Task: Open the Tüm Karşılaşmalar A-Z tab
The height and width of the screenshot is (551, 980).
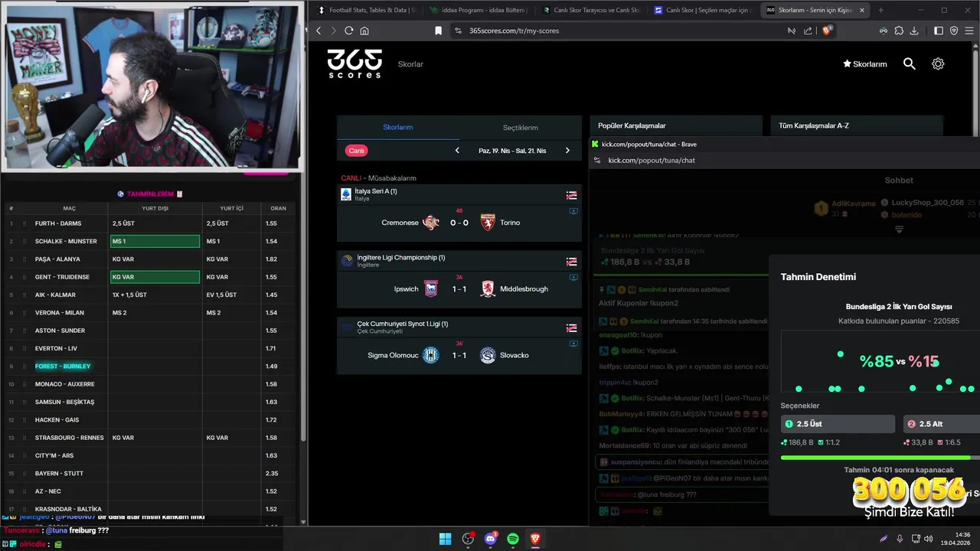Action: tap(857, 126)
